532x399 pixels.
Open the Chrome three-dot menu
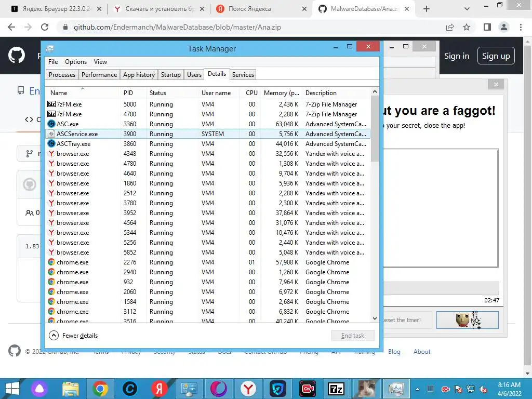(521, 27)
